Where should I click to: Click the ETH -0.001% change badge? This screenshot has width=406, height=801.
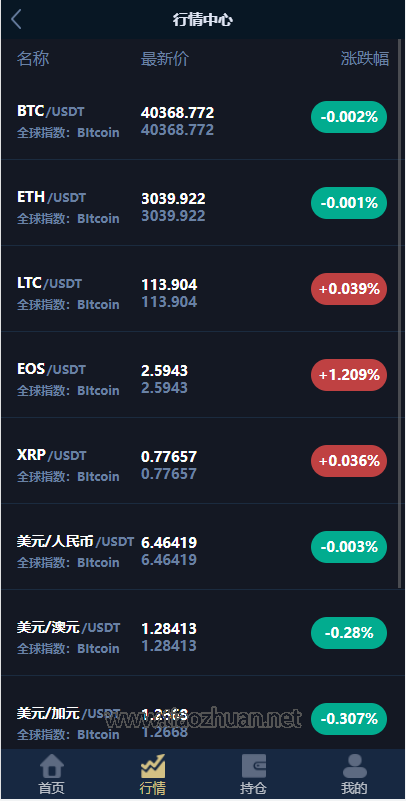point(349,203)
